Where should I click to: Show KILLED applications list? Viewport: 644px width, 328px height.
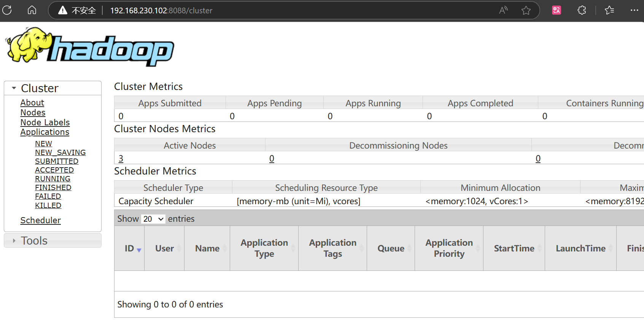[x=48, y=206]
